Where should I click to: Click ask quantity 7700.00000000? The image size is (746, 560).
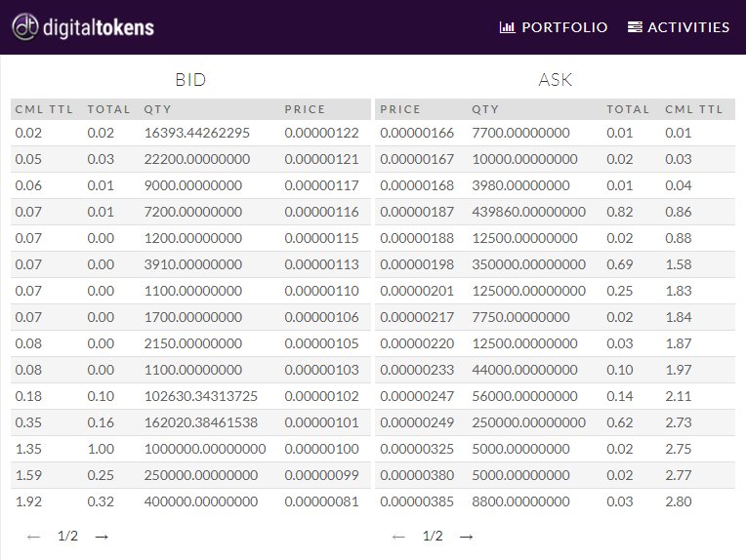tap(520, 133)
